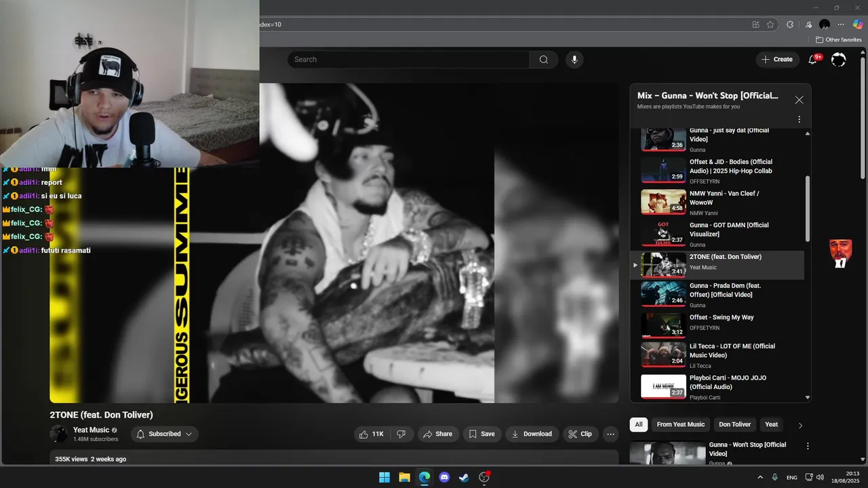Screen dimensions: 868x488
Task: Select the From Yeat Music chip
Action: point(680,424)
